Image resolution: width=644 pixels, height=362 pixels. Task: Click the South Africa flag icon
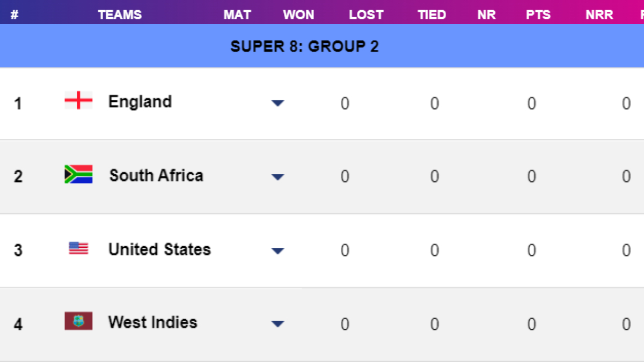tap(78, 175)
